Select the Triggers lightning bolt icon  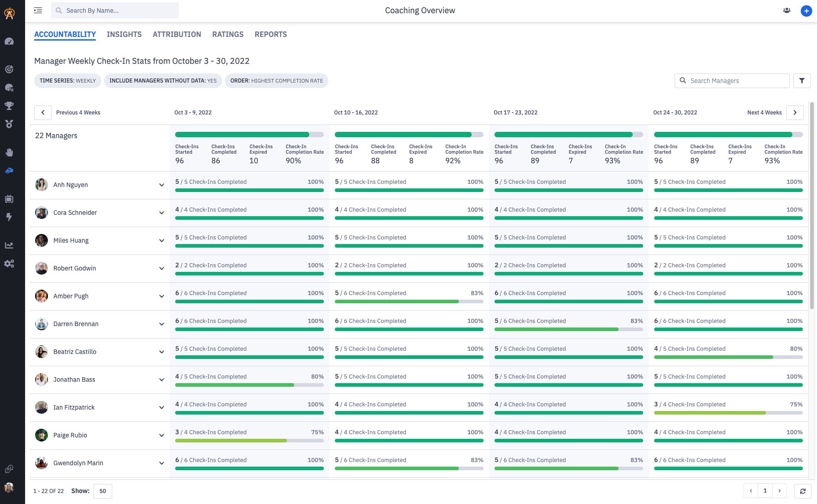pyautogui.click(x=9, y=217)
